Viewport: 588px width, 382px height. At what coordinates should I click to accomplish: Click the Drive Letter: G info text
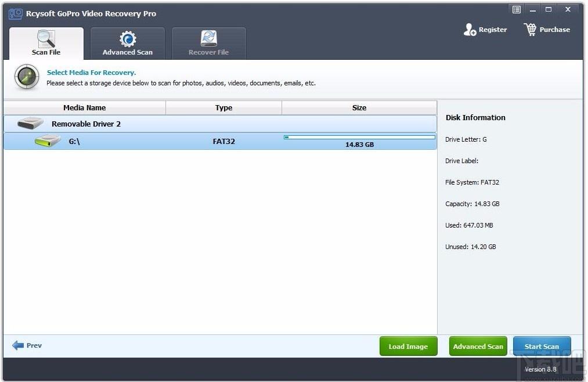click(x=466, y=139)
